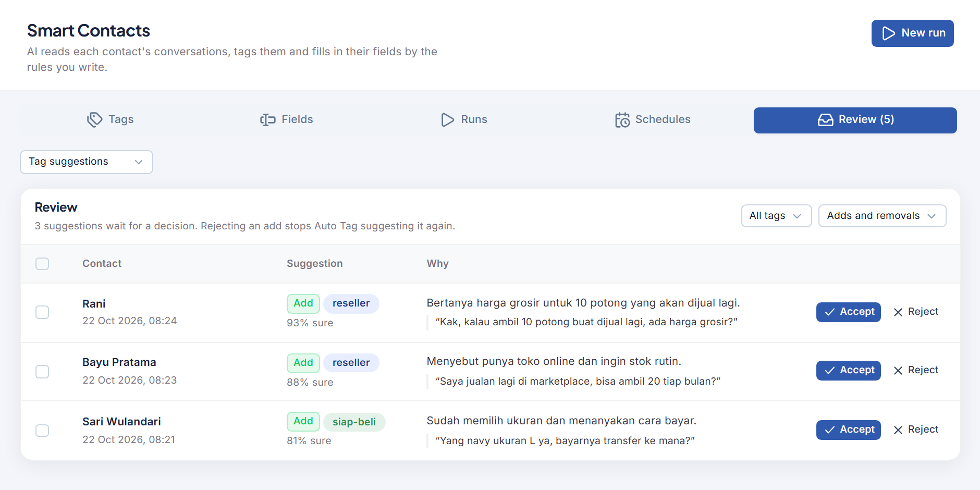This screenshot has height=490, width=980.
Task: Click the Add badge in Rani's row
Action: (303, 303)
